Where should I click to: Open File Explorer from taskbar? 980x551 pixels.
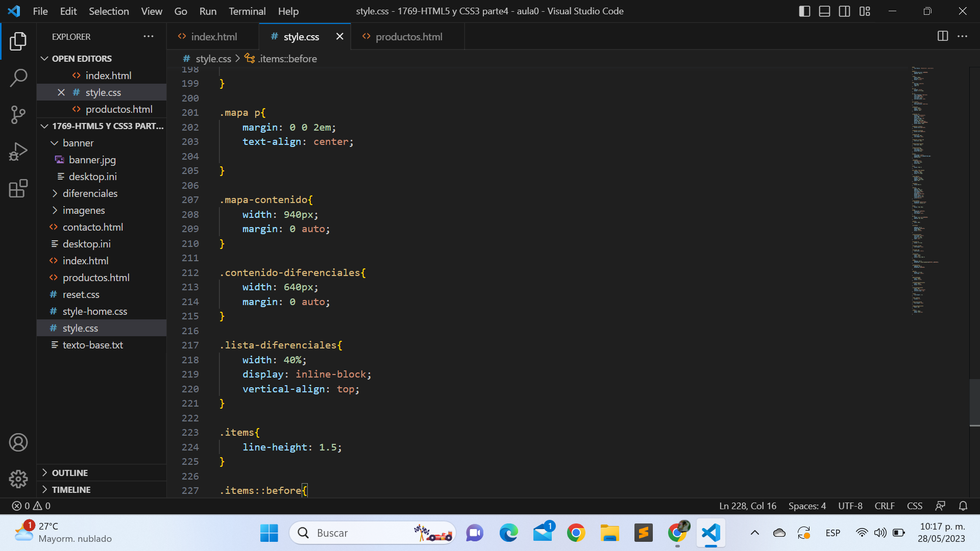[x=609, y=533]
